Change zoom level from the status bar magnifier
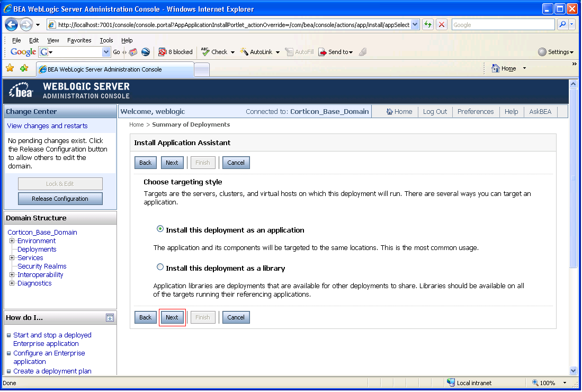 (x=535, y=382)
